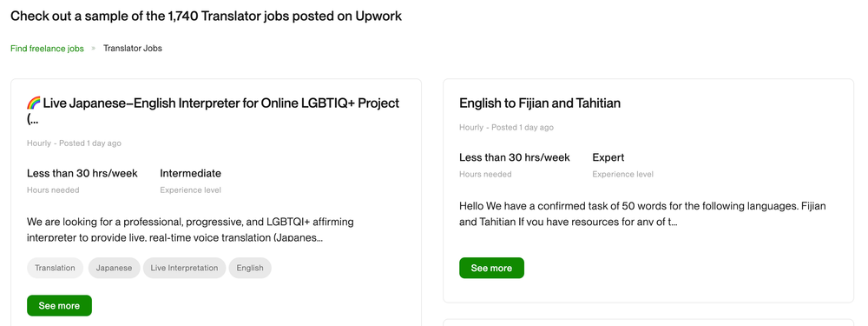Click Hourly - Posted 1 day ago in Fijian card
This screenshot has height=326, width=868.
point(506,128)
